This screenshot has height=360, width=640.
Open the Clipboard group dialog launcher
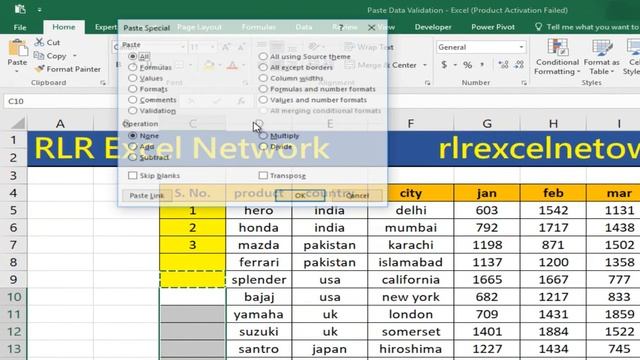103,83
